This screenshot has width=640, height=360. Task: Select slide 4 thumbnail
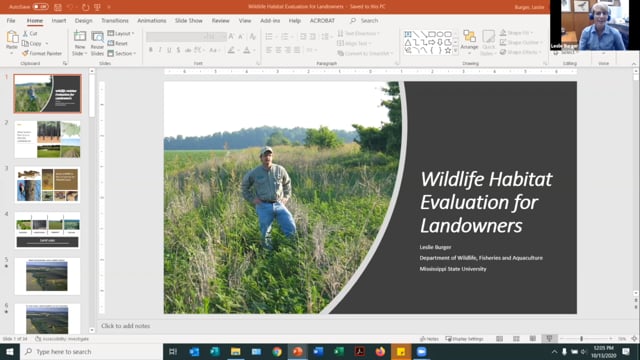click(47, 230)
